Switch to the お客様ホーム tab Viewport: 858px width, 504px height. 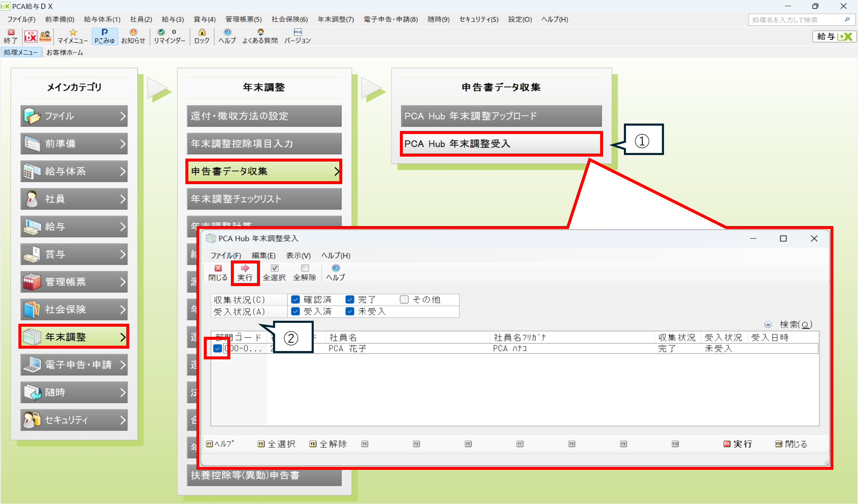[65, 52]
